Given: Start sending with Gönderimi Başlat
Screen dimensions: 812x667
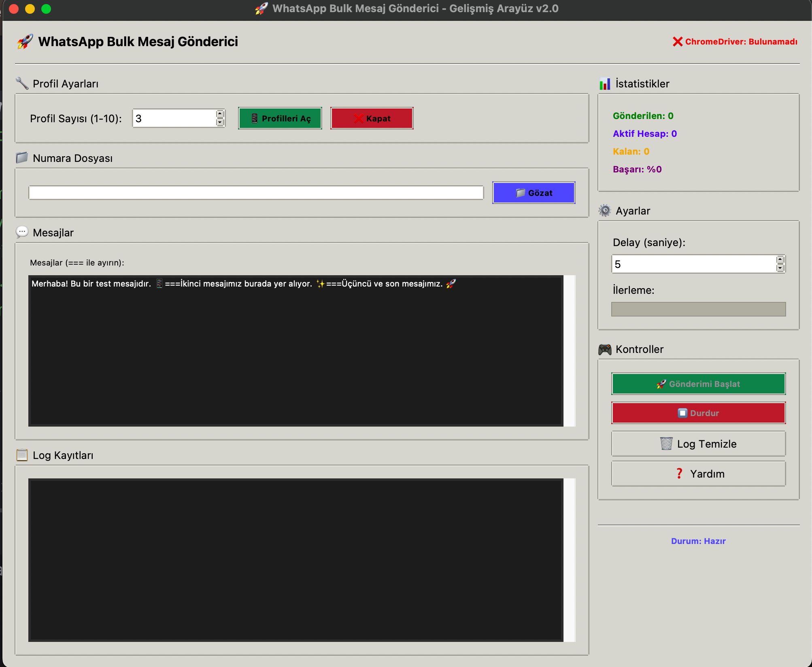Looking at the screenshot, I should click(x=698, y=384).
